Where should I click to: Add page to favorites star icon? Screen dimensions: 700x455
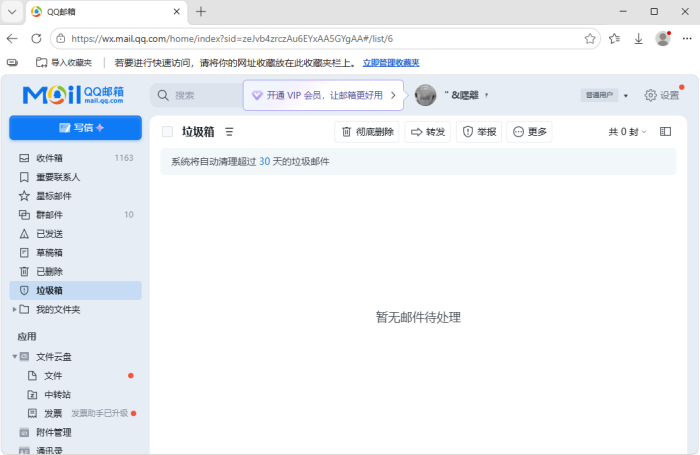pos(590,39)
